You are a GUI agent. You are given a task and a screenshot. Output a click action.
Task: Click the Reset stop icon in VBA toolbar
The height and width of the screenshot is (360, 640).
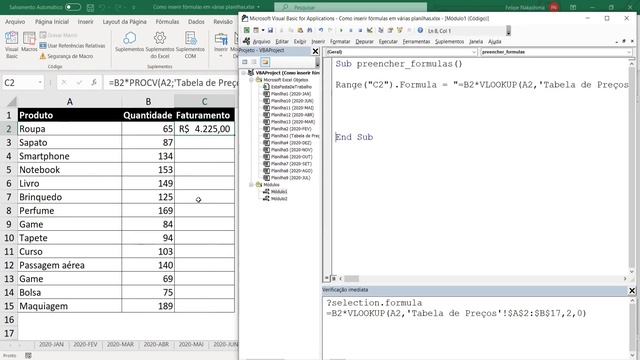pyautogui.click(x=360, y=30)
